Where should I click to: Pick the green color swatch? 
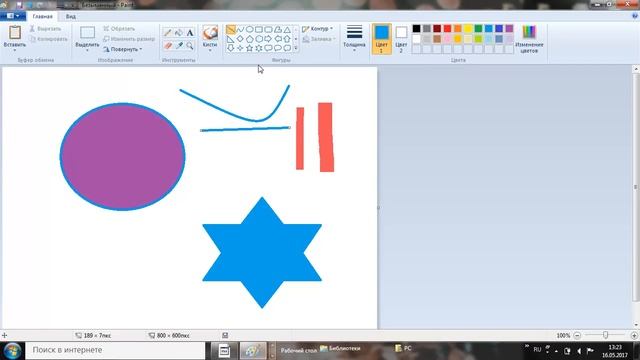(478, 29)
